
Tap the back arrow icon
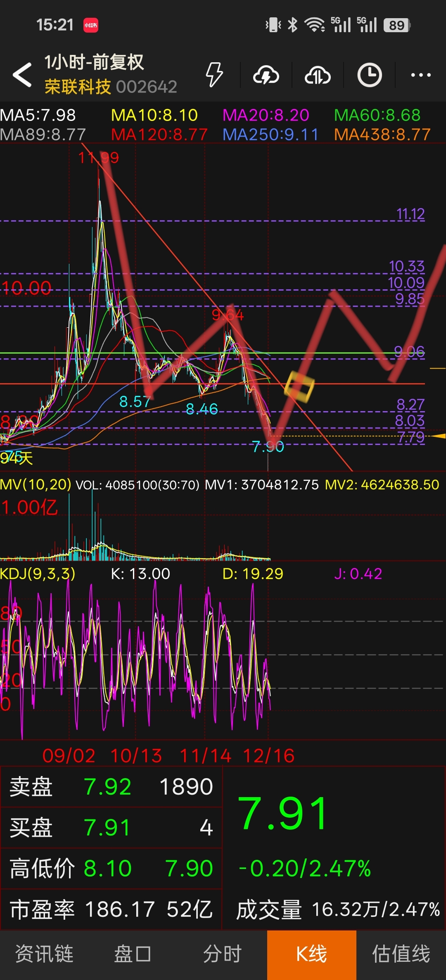[x=22, y=75]
